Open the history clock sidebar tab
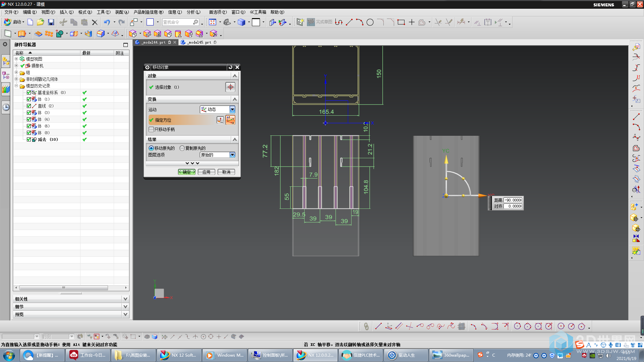 click(x=6, y=107)
